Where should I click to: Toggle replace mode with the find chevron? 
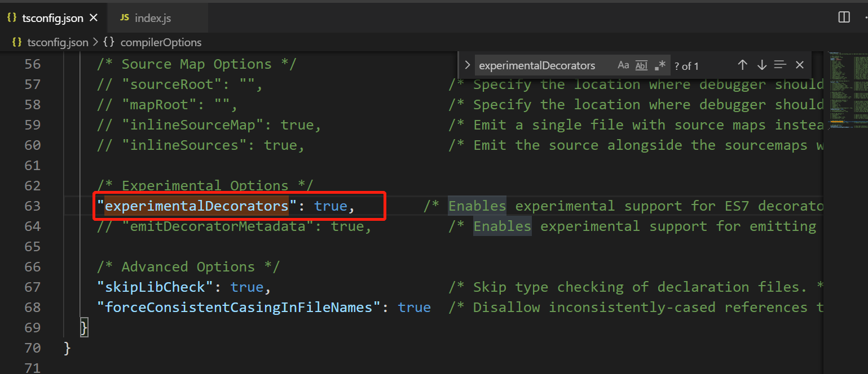tap(467, 65)
